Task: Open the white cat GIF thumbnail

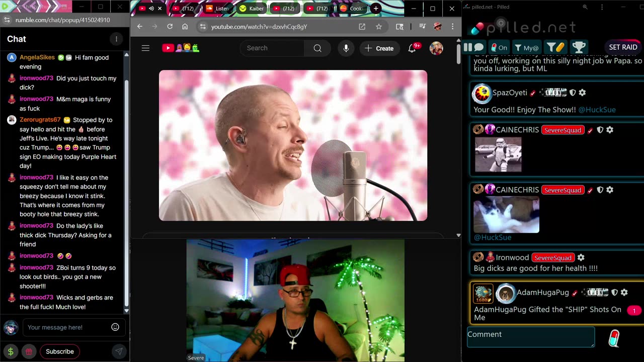Action: (507, 215)
